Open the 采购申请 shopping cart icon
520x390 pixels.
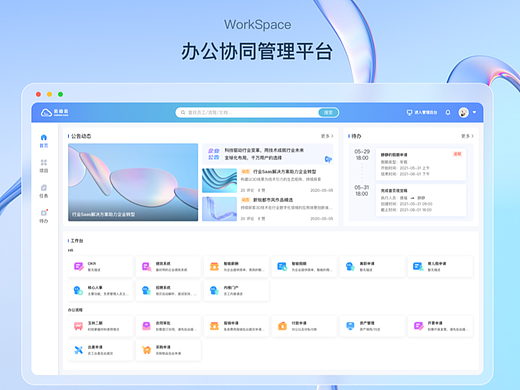(x=146, y=350)
